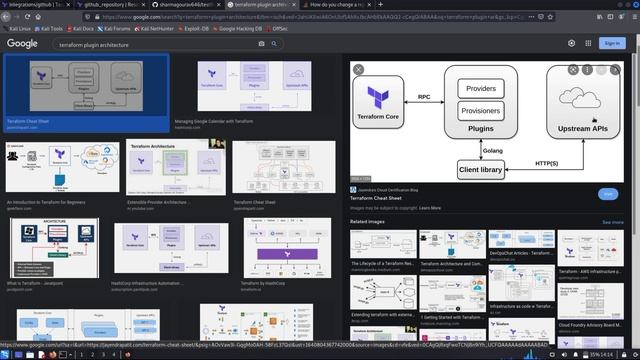
Task: Open the Kali applications menu in taskbar
Action: pos(5,355)
